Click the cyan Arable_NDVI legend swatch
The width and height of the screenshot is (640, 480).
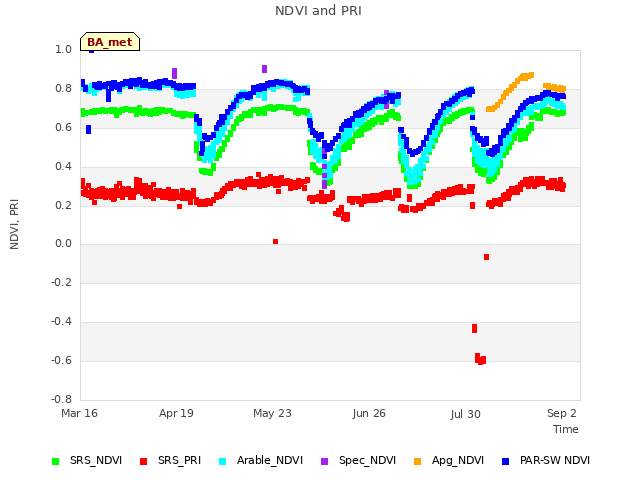coord(222,461)
